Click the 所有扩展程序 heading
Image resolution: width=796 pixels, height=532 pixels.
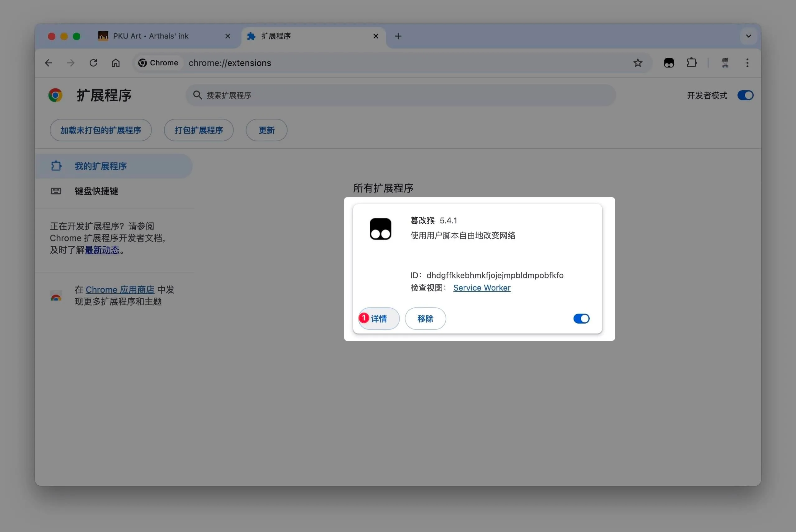point(383,188)
